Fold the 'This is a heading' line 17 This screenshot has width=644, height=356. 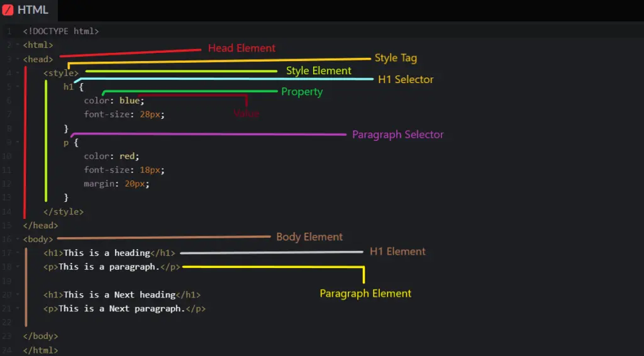point(18,252)
